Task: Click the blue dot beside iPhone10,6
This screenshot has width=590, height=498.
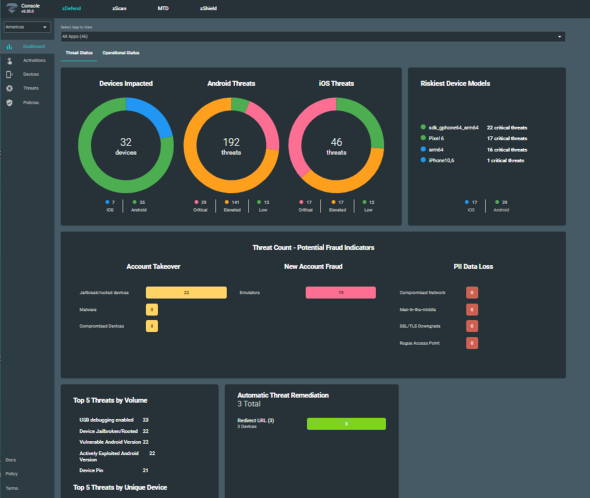Action: [423, 160]
